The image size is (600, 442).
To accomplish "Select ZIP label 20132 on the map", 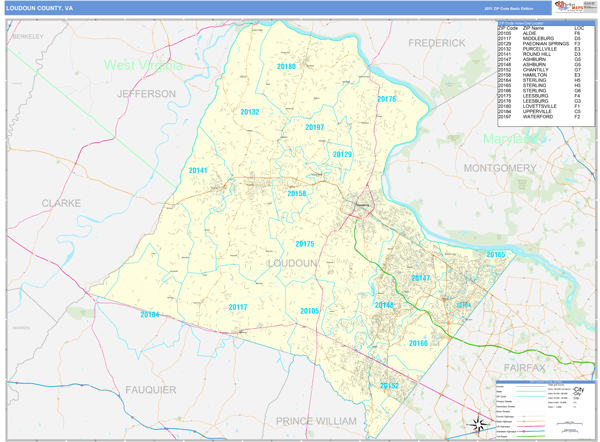I will tap(249, 112).
